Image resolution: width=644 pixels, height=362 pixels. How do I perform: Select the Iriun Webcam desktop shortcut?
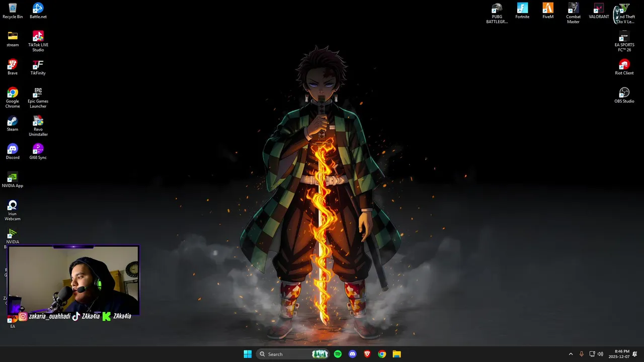[13, 210]
